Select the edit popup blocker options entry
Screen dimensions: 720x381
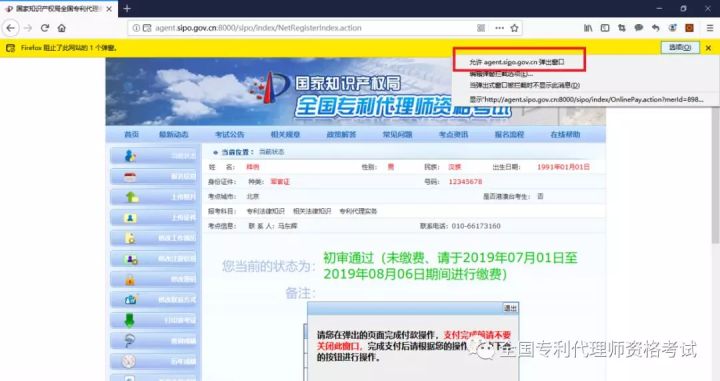tap(501, 74)
